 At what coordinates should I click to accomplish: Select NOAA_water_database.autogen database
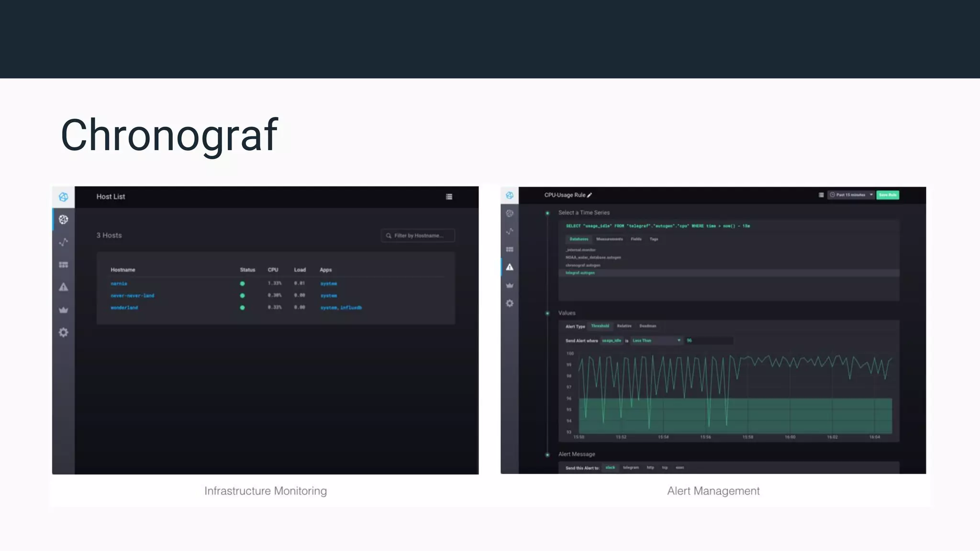pos(593,257)
